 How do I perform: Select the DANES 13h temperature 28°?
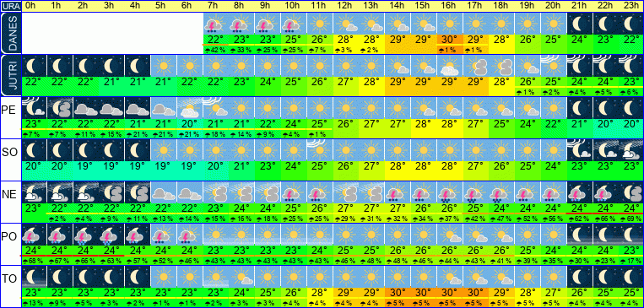tap(371, 40)
